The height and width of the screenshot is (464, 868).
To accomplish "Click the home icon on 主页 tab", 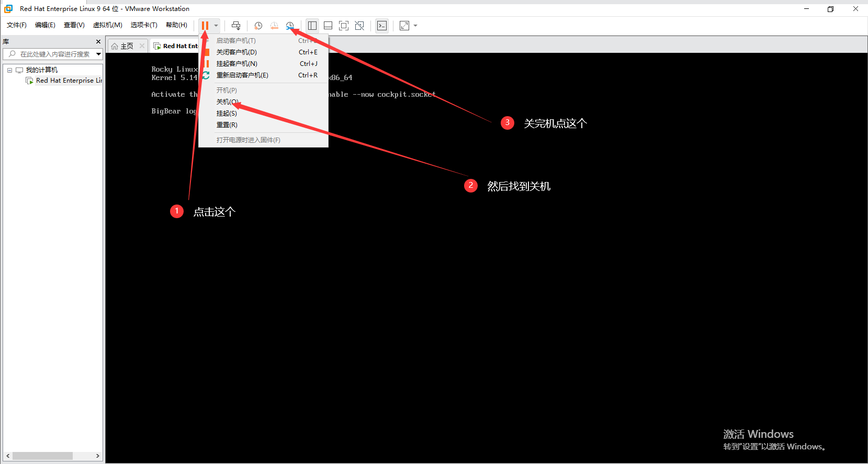I will (115, 46).
